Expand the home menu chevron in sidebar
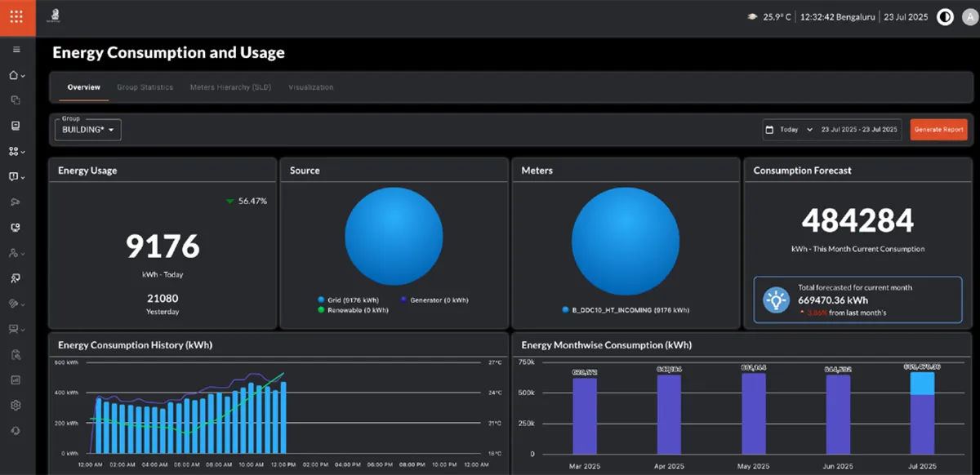Screen dimensions: 980x475 click(23, 76)
